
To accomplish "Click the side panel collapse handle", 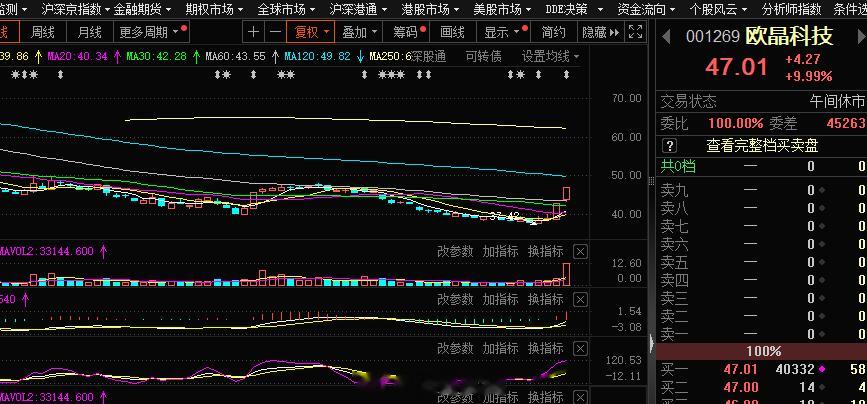I will tap(651, 343).
